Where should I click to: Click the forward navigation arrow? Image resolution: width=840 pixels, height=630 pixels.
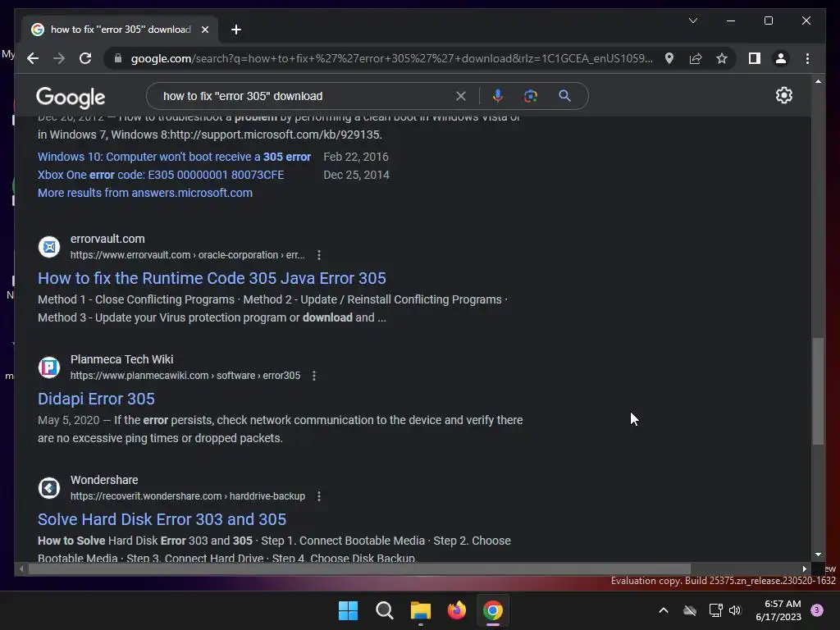[59, 58]
